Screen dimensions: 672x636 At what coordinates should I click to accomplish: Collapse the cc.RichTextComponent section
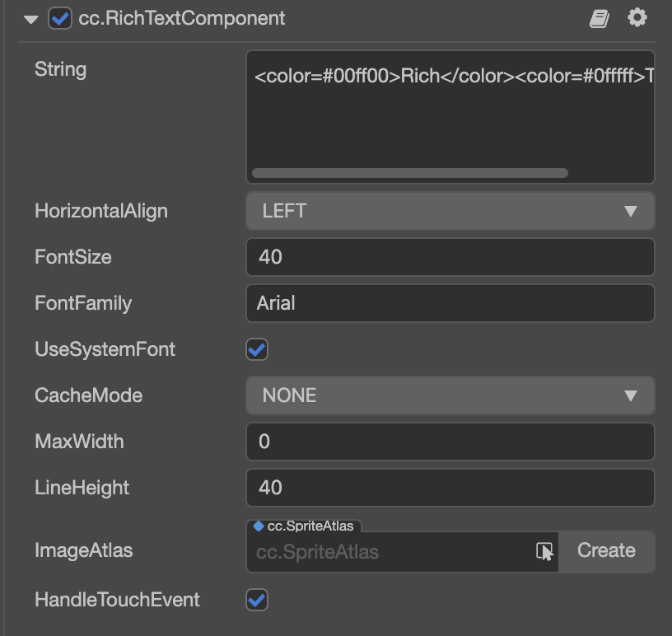coord(31,19)
